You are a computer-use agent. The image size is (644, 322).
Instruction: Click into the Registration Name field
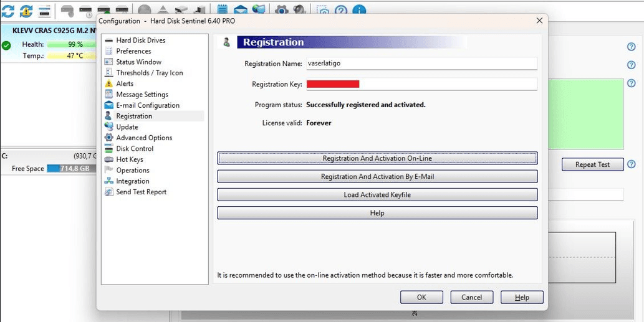421,64
